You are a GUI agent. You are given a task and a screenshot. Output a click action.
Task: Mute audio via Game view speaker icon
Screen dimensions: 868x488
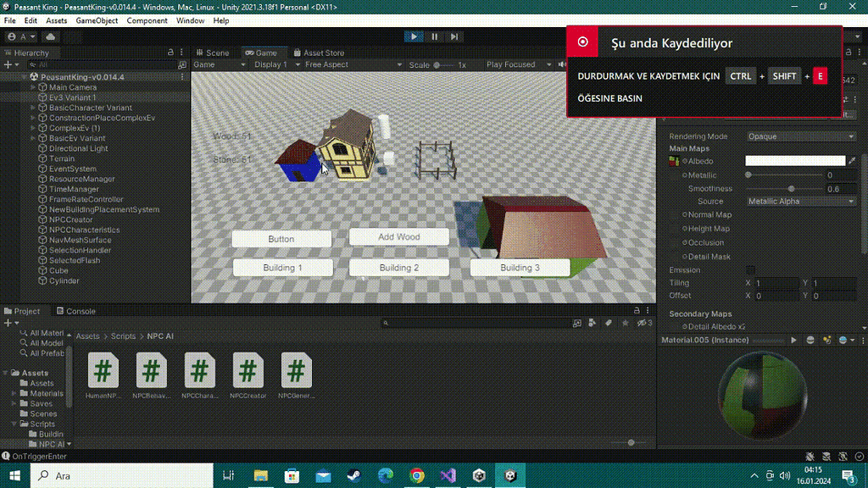[560, 64]
